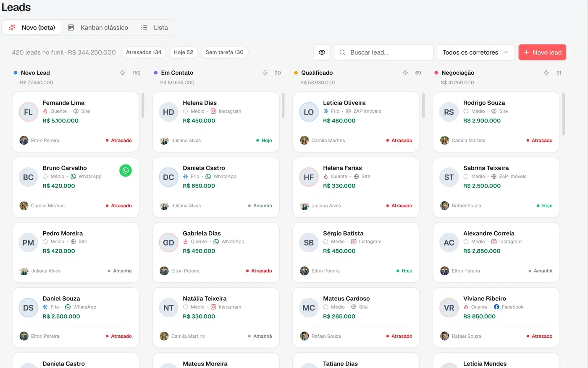Click the lightning icon in Novo Lead column
Screen dimensions: 588x368
[123, 73]
